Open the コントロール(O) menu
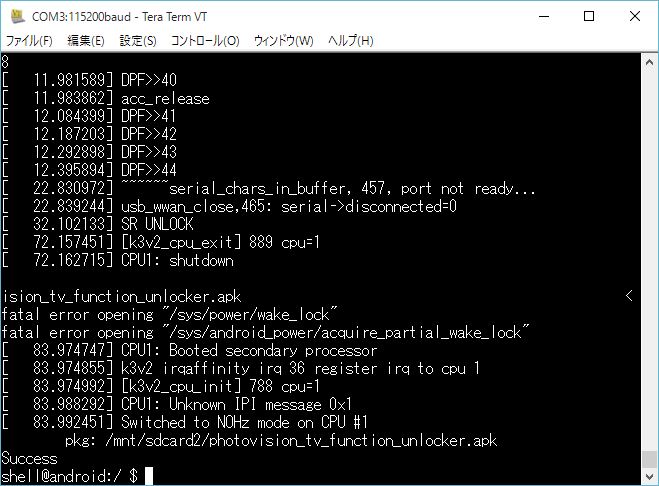The image size is (659, 486). [x=205, y=41]
